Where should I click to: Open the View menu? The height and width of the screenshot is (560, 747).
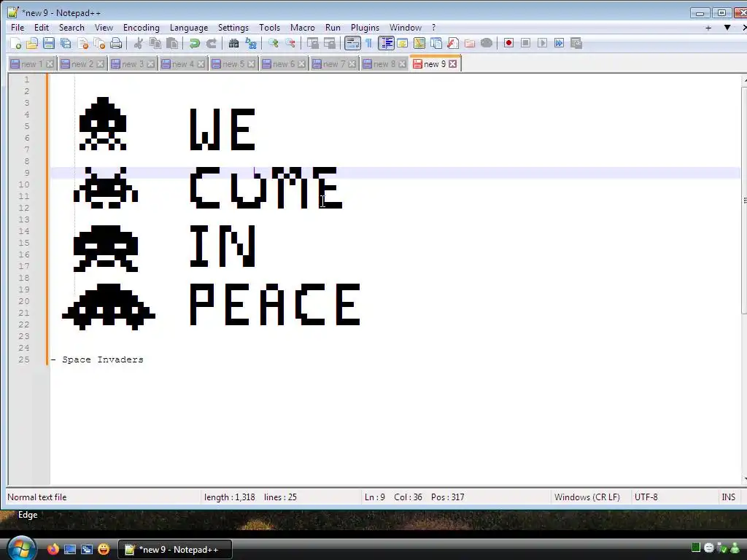point(104,28)
